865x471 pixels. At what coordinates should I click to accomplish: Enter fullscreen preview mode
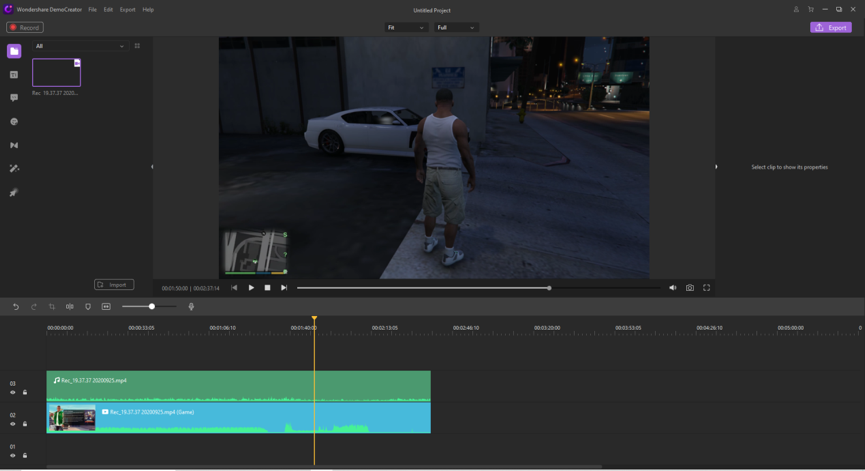point(706,288)
